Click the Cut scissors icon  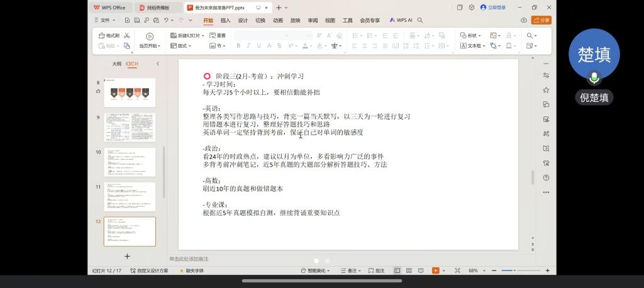coord(127,36)
